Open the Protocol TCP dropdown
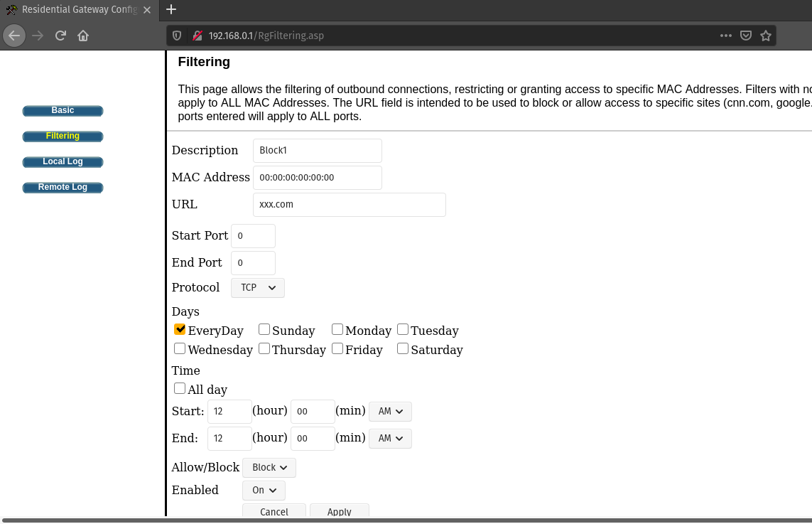This screenshot has width=812, height=524. click(258, 288)
